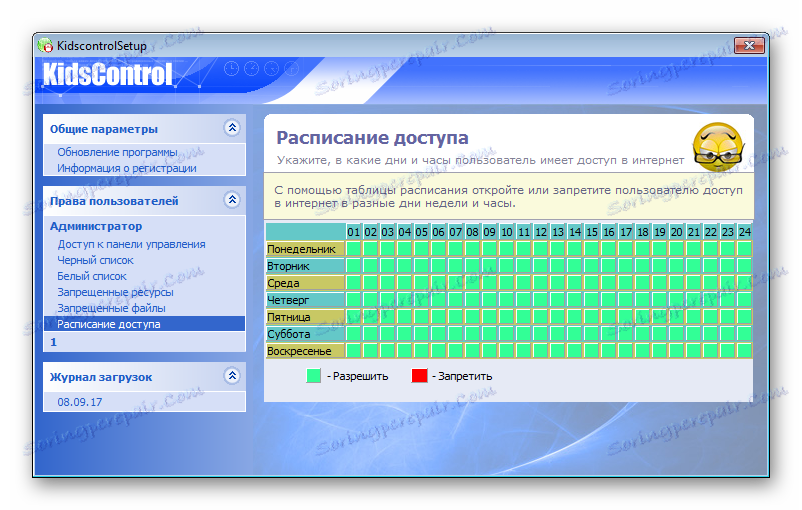Screen dimensions: 802x510
Task: Toggle Суббота hour 03 cell
Action: (x=388, y=334)
